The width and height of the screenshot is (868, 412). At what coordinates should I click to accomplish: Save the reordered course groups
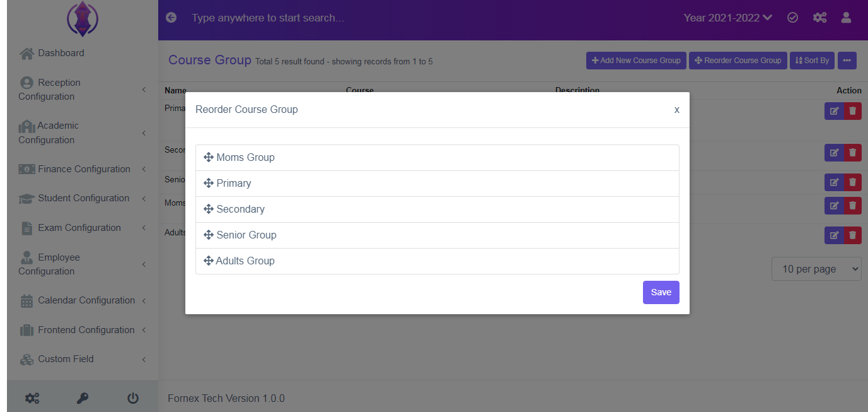[x=661, y=292]
